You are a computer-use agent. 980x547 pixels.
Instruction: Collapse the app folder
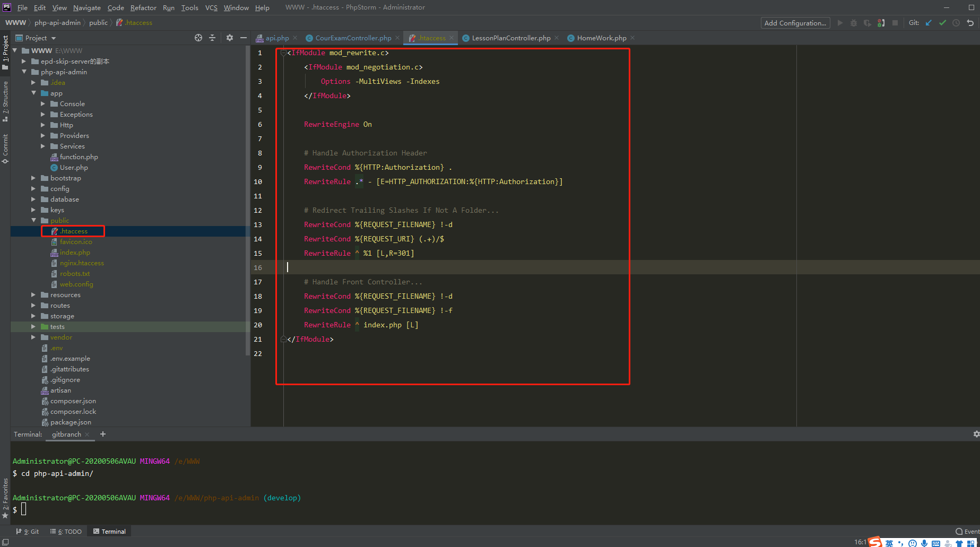tap(33, 93)
